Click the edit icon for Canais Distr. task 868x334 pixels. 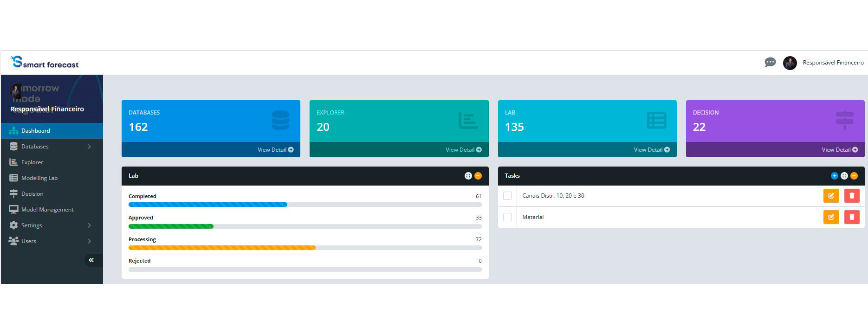point(831,196)
